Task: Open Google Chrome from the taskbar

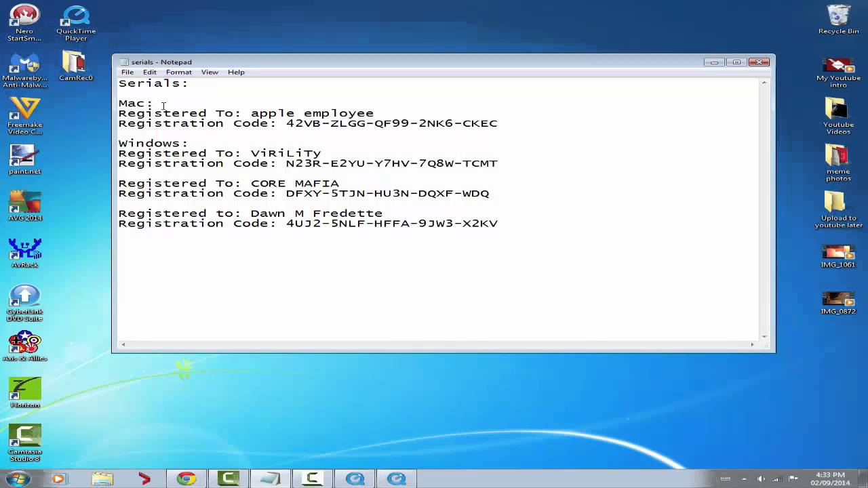Action: 186,479
